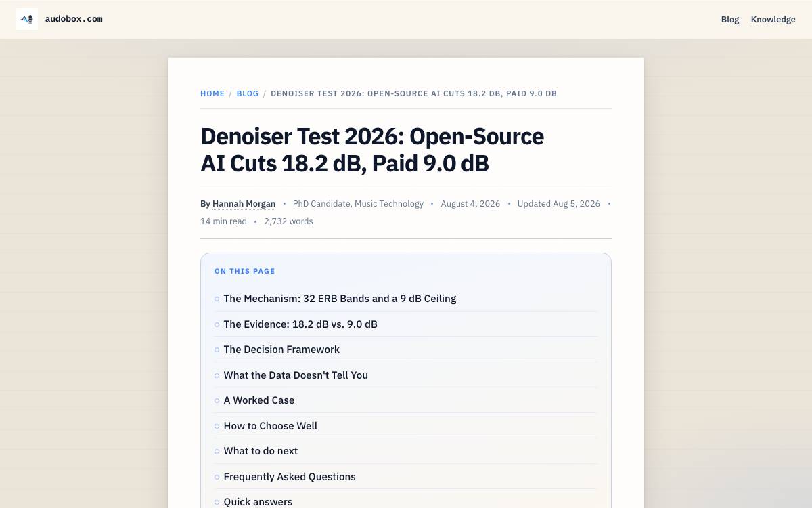Jump to The Evidence: 18.2 dB vs. 9.0 dB
Viewport: 812px width, 508px height.
click(300, 324)
